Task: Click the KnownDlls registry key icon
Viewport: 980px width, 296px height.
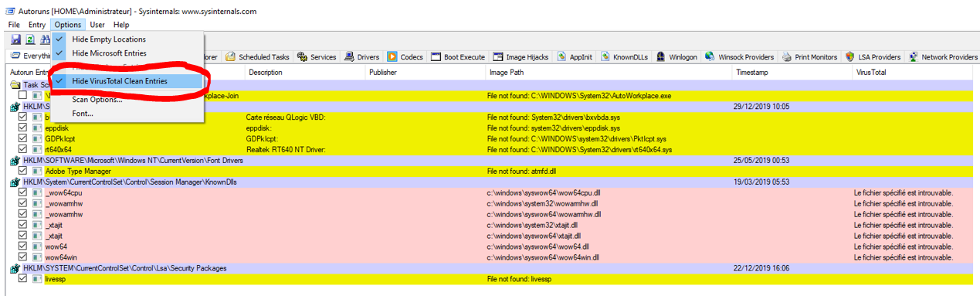Action: (15, 182)
